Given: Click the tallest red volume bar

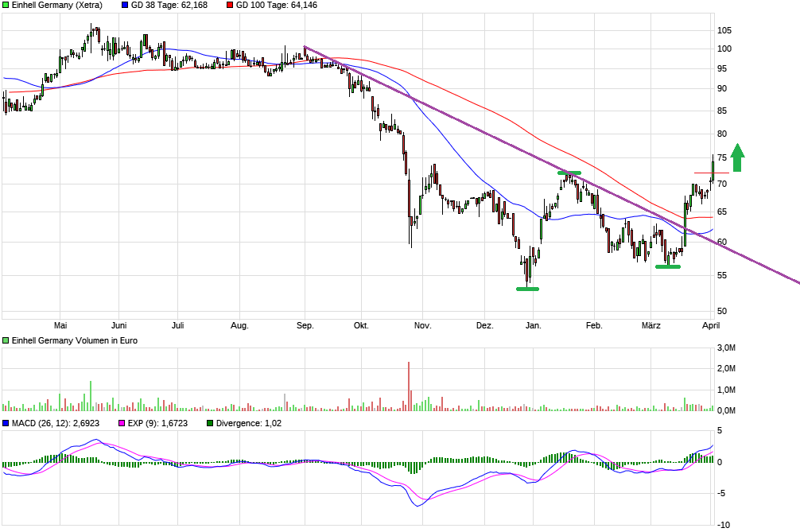Looking at the screenshot, I should tap(409, 386).
